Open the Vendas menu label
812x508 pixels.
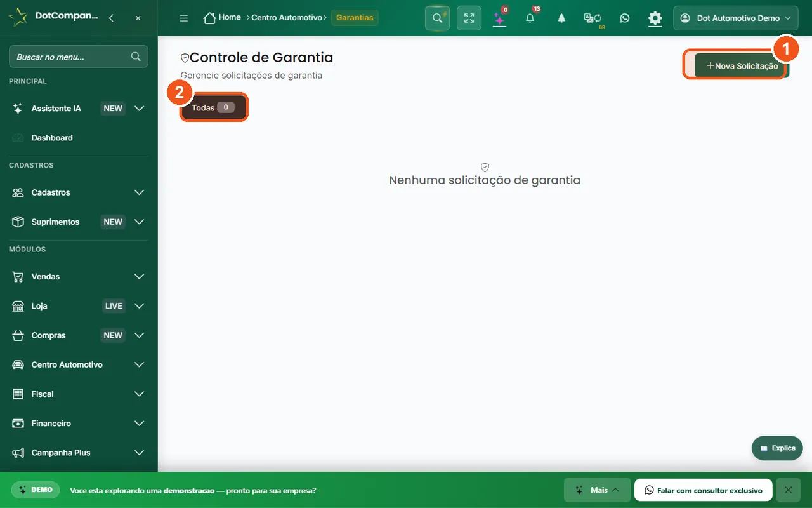(x=46, y=277)
